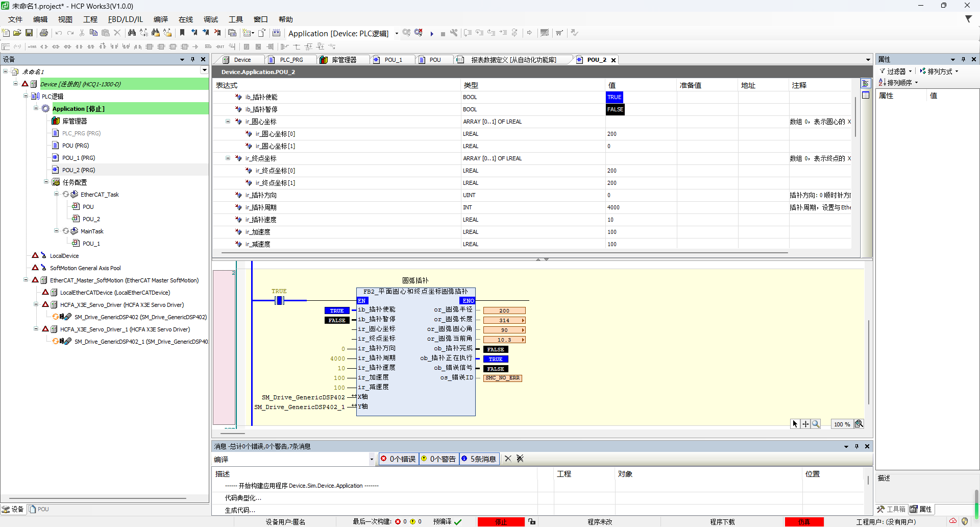Click the 停止 status indicator

501,522
